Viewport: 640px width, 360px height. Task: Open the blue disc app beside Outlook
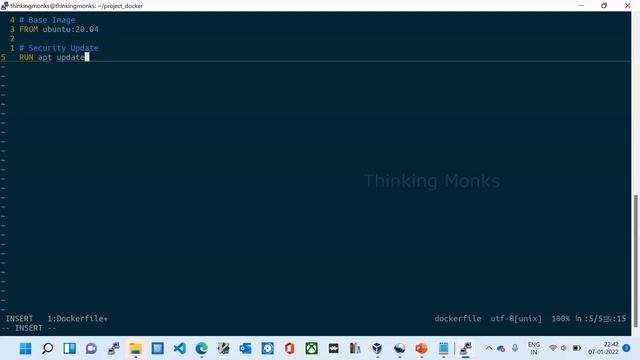pos(268,349)
